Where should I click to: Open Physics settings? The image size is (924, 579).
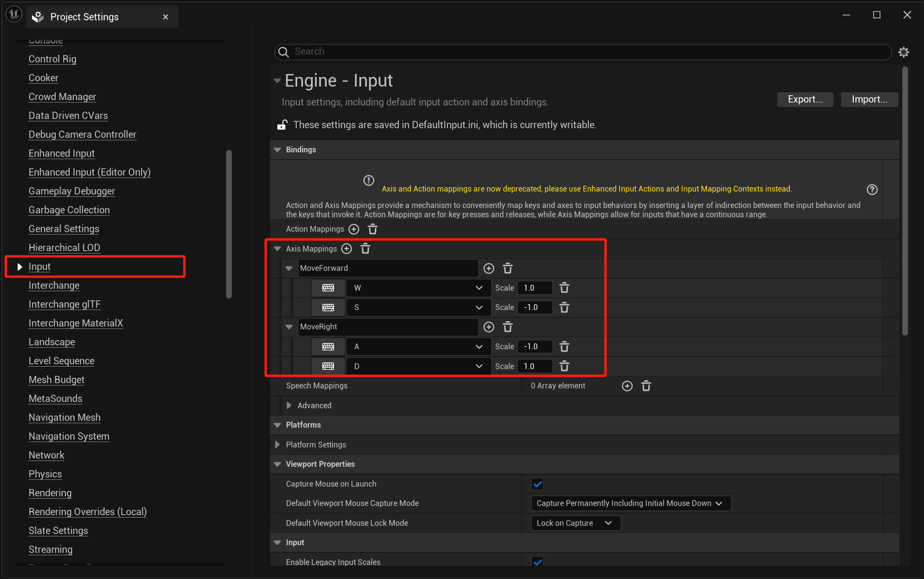point(45,474)
